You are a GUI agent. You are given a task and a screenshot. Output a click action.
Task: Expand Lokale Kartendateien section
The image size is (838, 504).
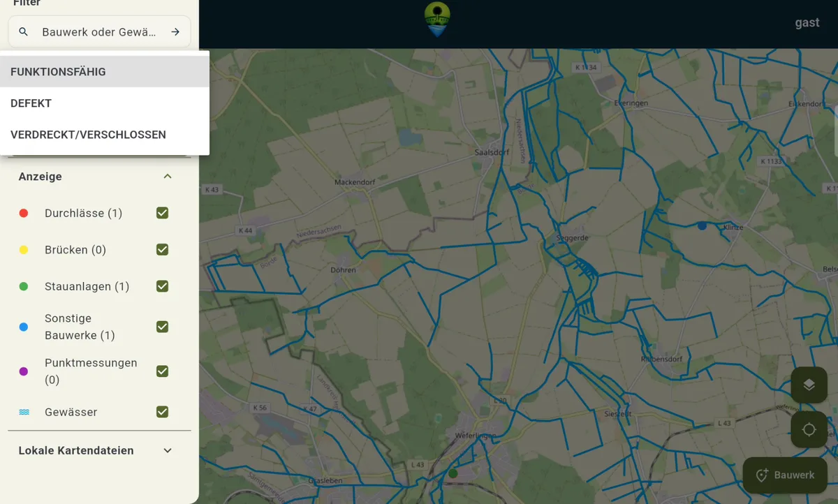pos(168,451)
